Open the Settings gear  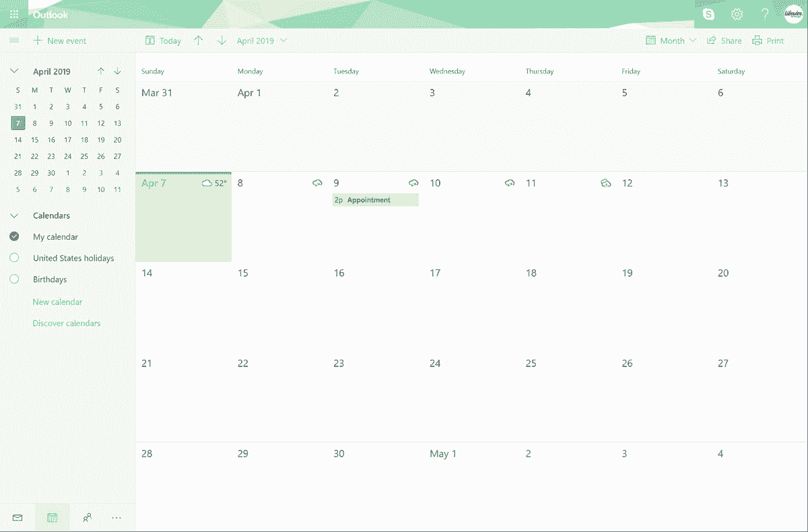[x=737, y=13]
